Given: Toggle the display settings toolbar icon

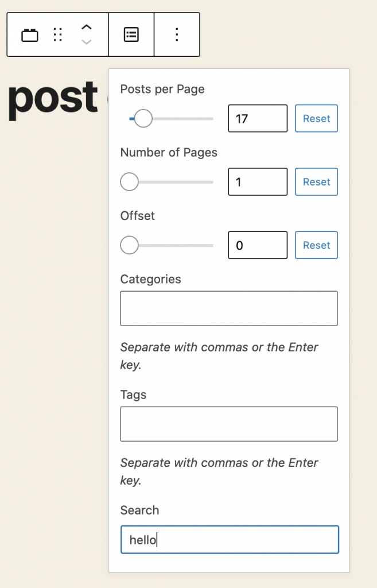Looking at the screenshot, I should (x=131, y=34).
